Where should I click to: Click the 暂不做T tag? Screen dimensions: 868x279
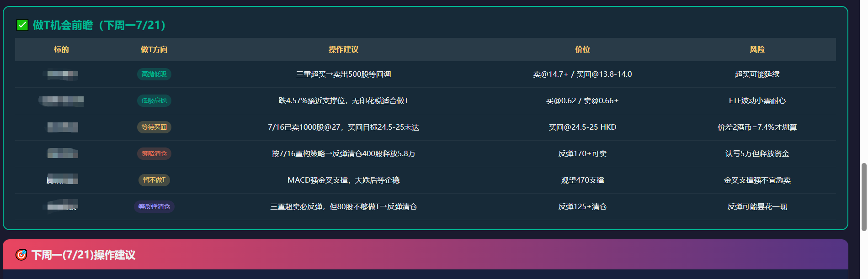(x=154, y=180)
